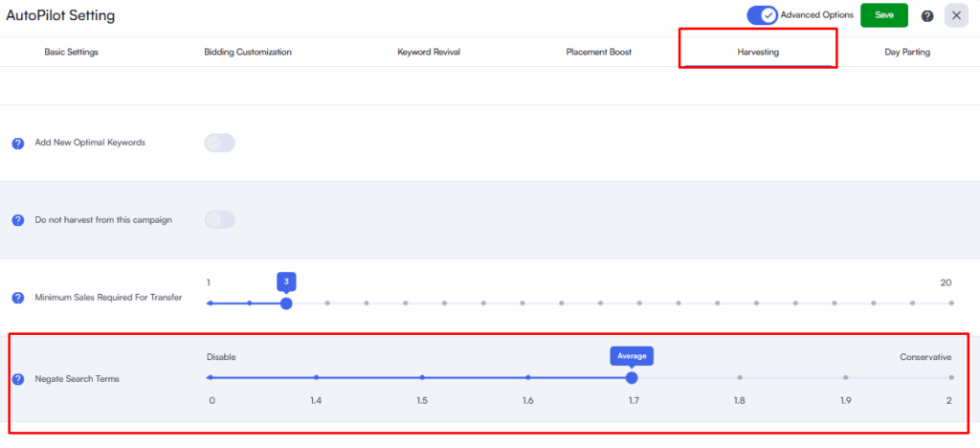Click help icon beside Add New Optimal Keywords

pos(17,144)
